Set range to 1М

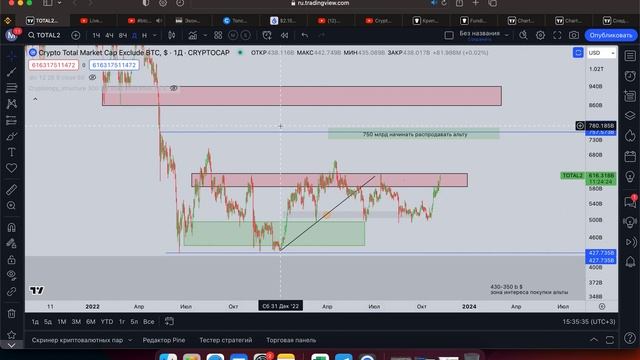62,322
